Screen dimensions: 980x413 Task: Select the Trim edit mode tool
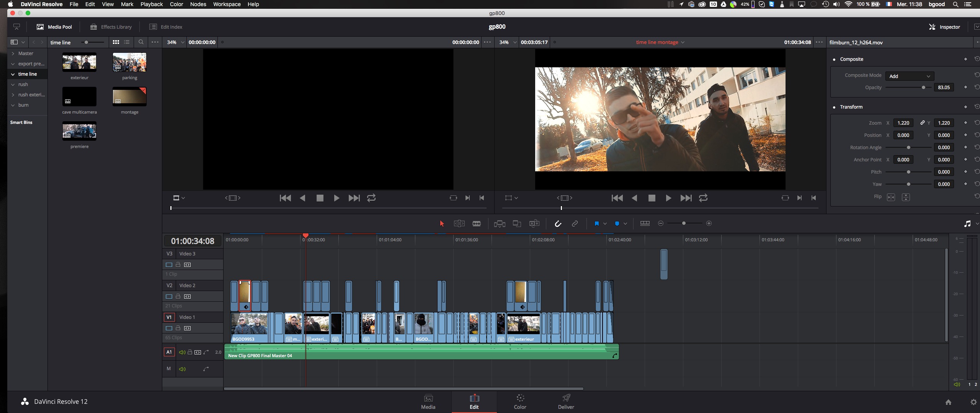[x=459, y=224]
